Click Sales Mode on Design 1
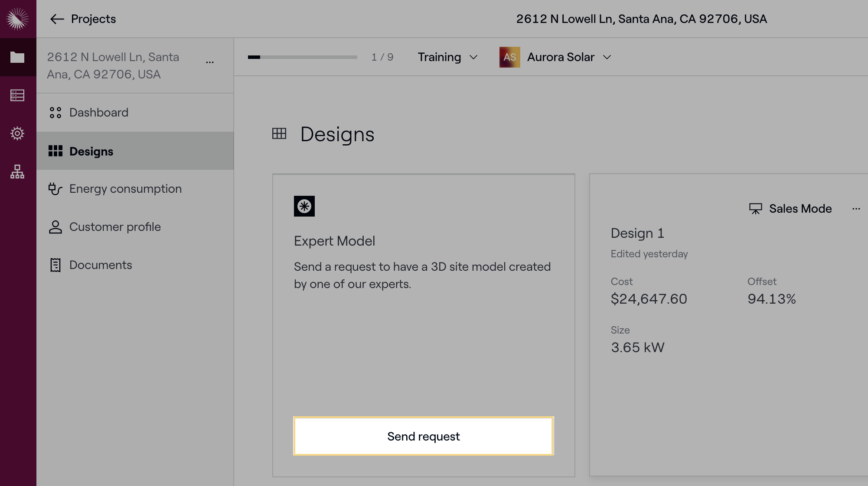Screen dimensions: 868x486 click(800, 209)
